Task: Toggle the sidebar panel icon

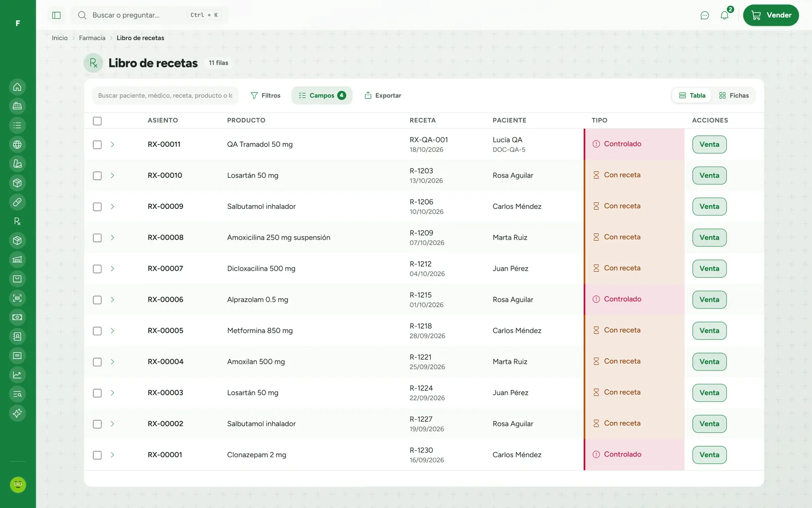Action: click(x=56, y=15)
